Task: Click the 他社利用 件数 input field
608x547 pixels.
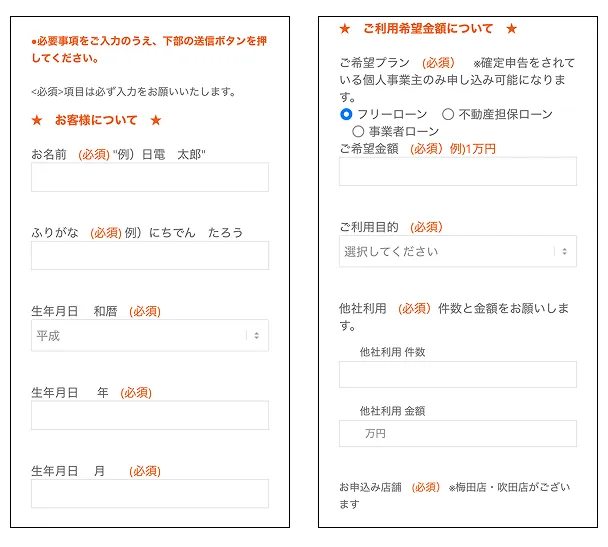Action: click(x=458, y=374)
